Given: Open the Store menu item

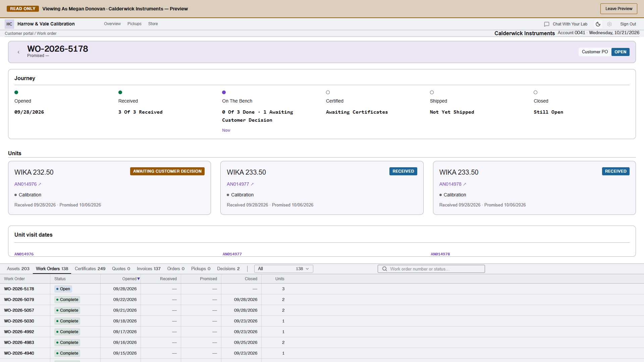Looking at the screenshot, I should pos(153,24).
